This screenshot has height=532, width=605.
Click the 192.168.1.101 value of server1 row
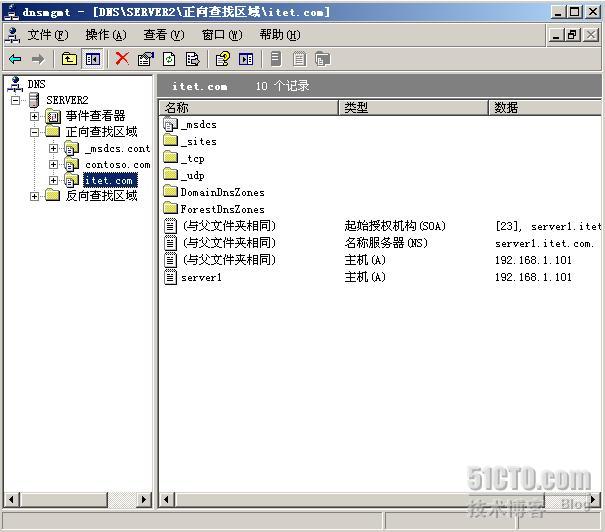click(x=533, y=277)
